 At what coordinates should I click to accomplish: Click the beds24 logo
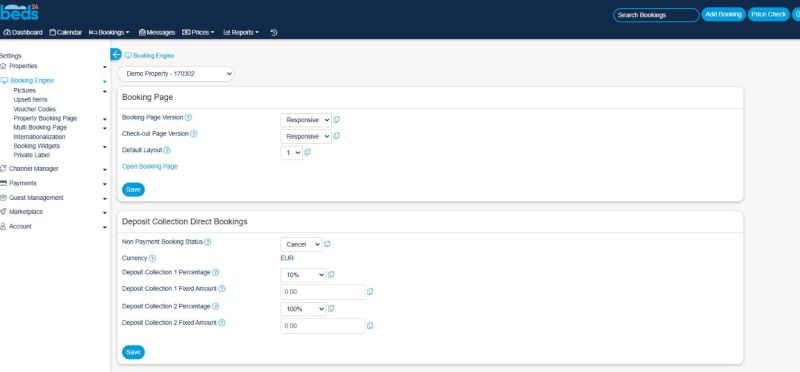tap(19, 12)
